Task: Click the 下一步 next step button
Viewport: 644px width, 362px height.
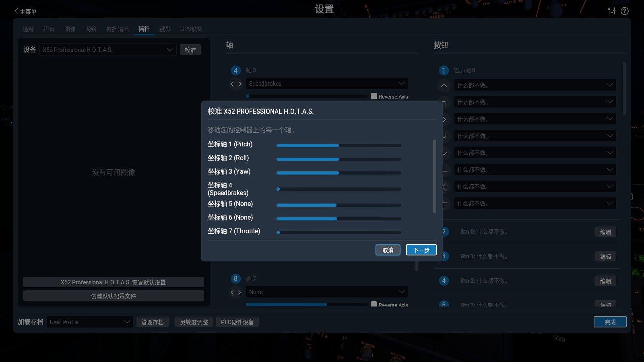Action: (x=421, y=250)
